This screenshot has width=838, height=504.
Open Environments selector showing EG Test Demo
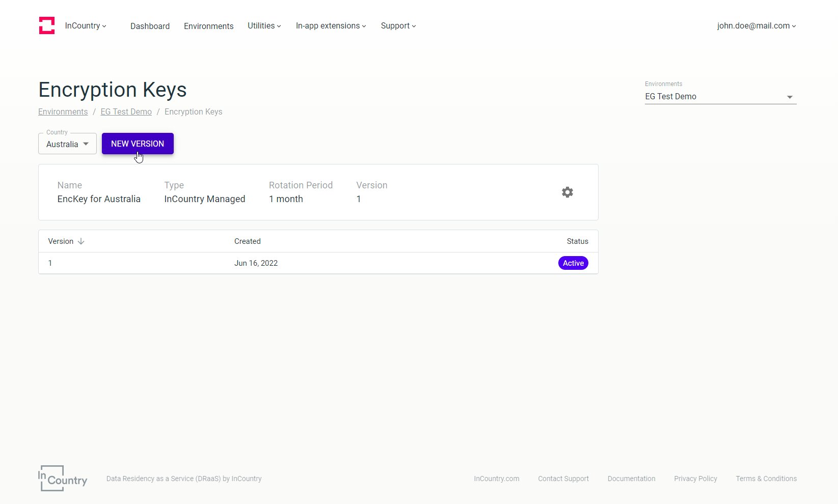pos(720,96)
